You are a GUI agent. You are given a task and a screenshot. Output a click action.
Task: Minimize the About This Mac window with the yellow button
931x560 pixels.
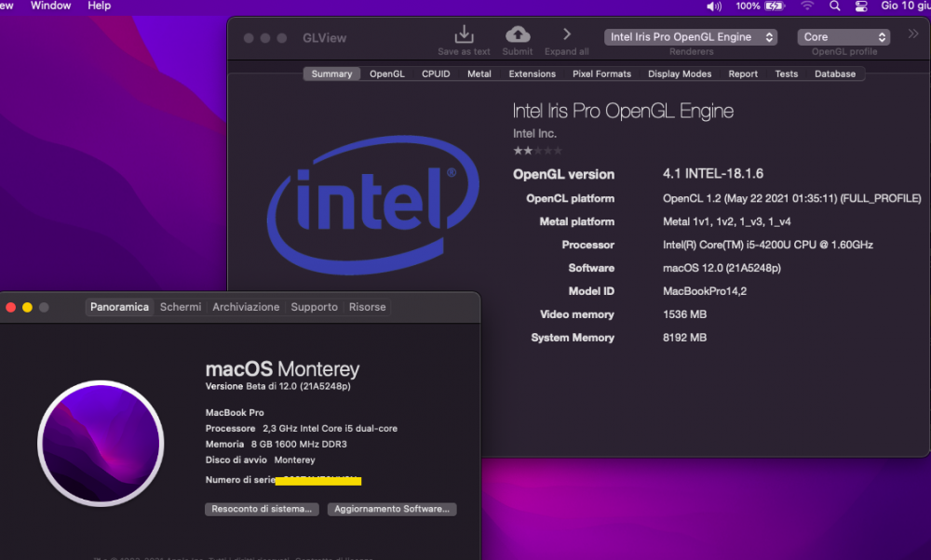click(27, 307)
